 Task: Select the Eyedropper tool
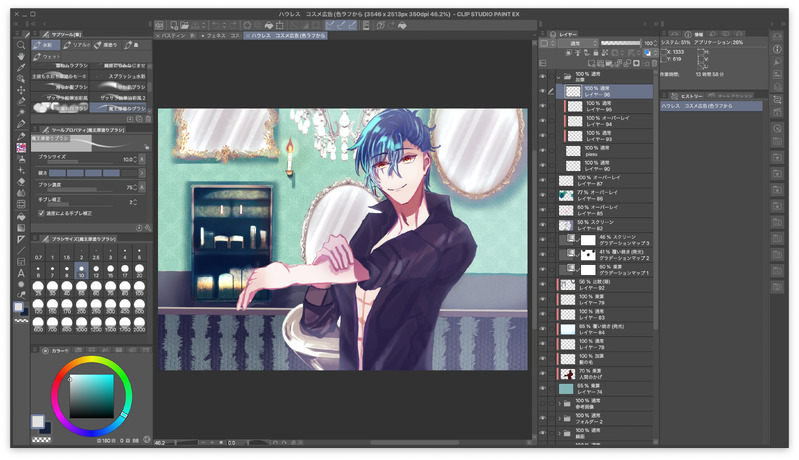pos(21,67)
